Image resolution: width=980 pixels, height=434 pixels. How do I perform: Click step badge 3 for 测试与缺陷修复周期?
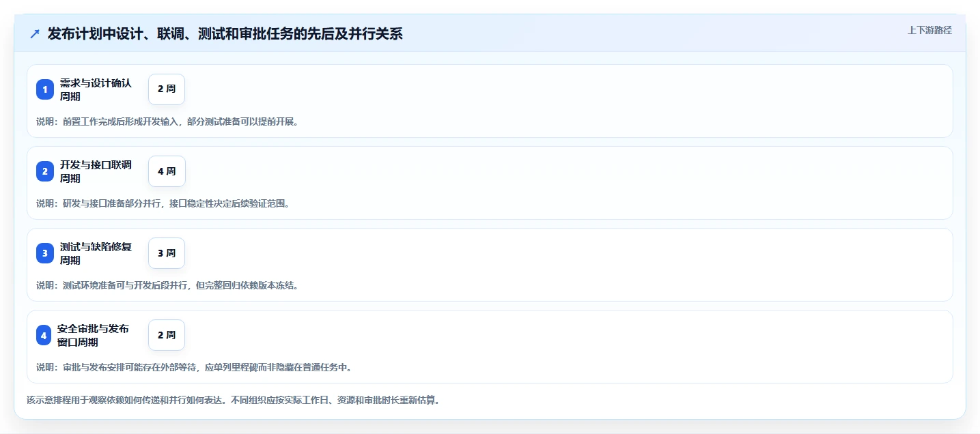tap(45, 253)
